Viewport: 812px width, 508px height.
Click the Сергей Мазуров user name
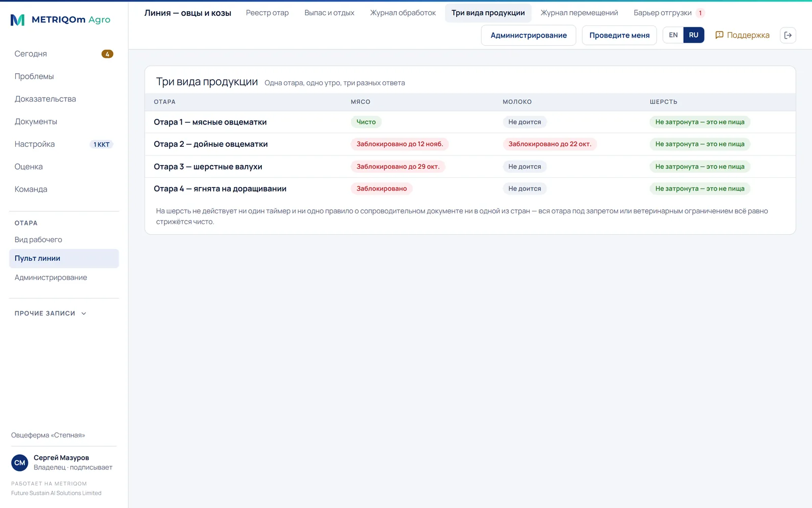pyautogui.click(x=61, y=458)
